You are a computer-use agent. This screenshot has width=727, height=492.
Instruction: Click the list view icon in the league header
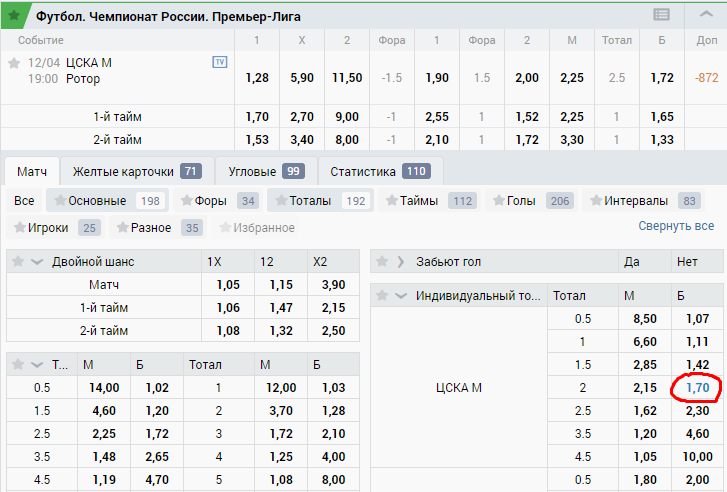click(661, 15)
